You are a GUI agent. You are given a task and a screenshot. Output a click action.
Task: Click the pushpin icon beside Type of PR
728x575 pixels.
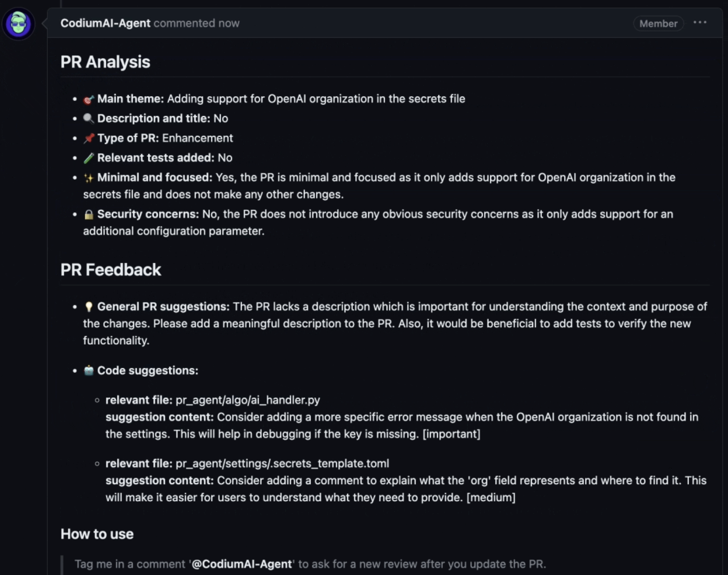(89, 138)
